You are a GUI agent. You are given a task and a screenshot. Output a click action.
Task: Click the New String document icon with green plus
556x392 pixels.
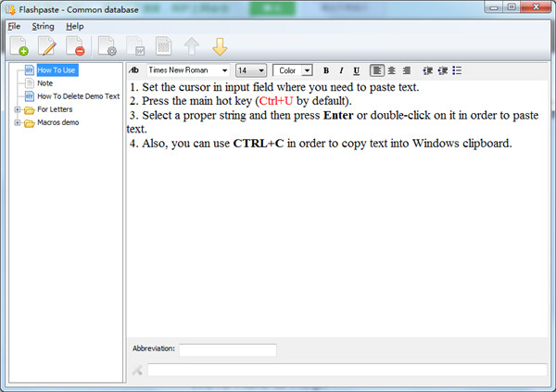click(19, 45)
